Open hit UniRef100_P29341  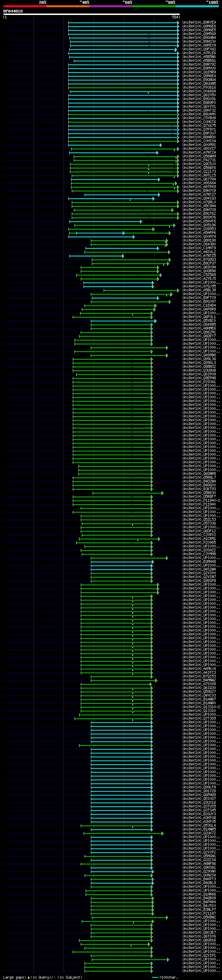click(x=199, y=382)
